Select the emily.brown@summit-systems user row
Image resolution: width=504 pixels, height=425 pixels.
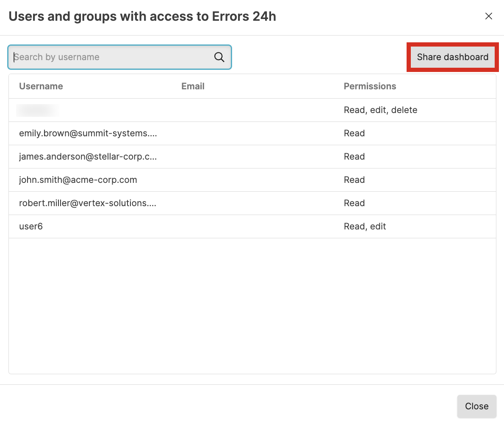pos(88,133)
